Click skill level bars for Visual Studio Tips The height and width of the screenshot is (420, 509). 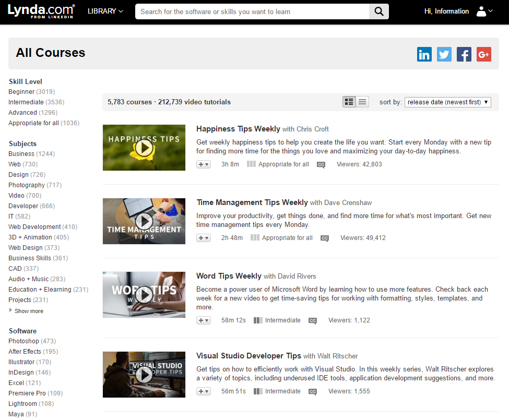point(258,391)
